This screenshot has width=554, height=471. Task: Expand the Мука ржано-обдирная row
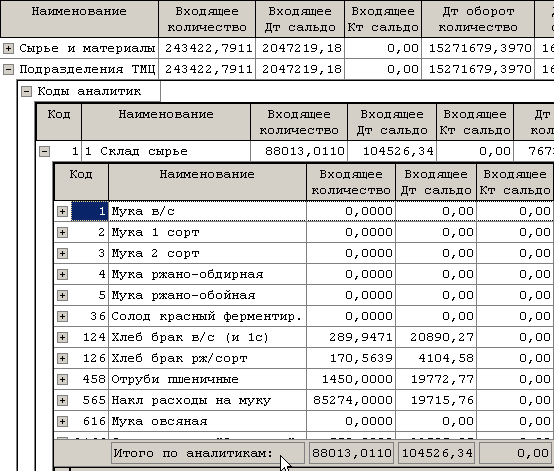62,275
